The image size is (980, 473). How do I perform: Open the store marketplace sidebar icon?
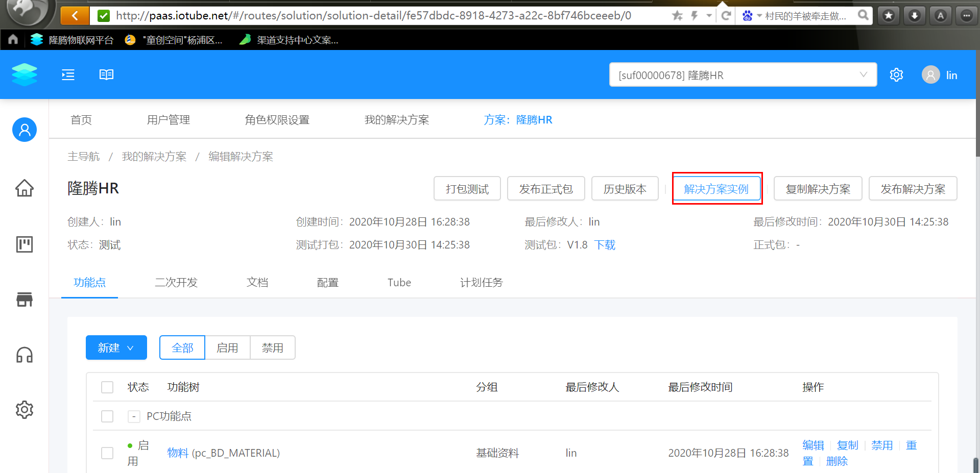click(25, 300)
